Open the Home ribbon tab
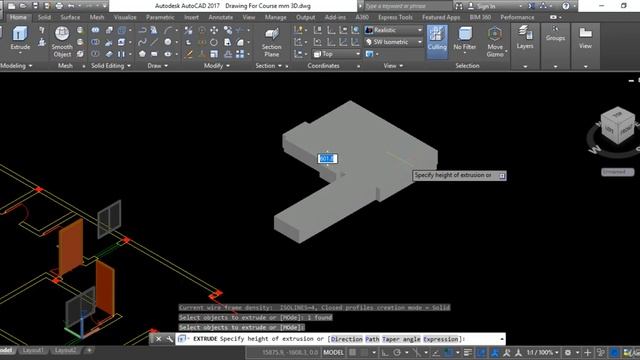The width and height of the screenshot is (640, 360). (18, 17)
